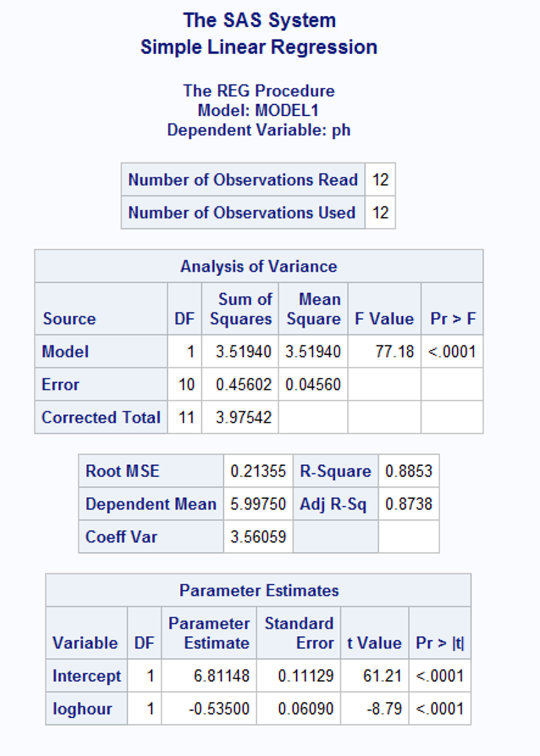Click the DF header in Parameter Estimates

(x=144, y=643)
